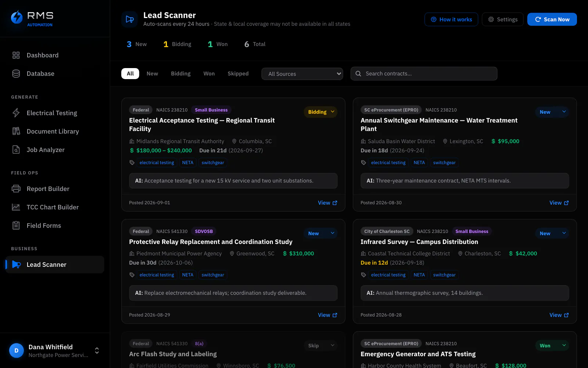Click the Lead Scanner sidebar icon

pyautogui.click(x=16, y=265)
